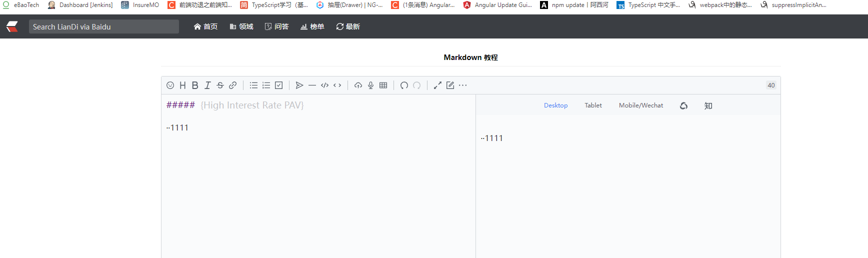Open the 领域 domains page
The width and height of the screenshot is (868, 258).
tap(241, 26)
